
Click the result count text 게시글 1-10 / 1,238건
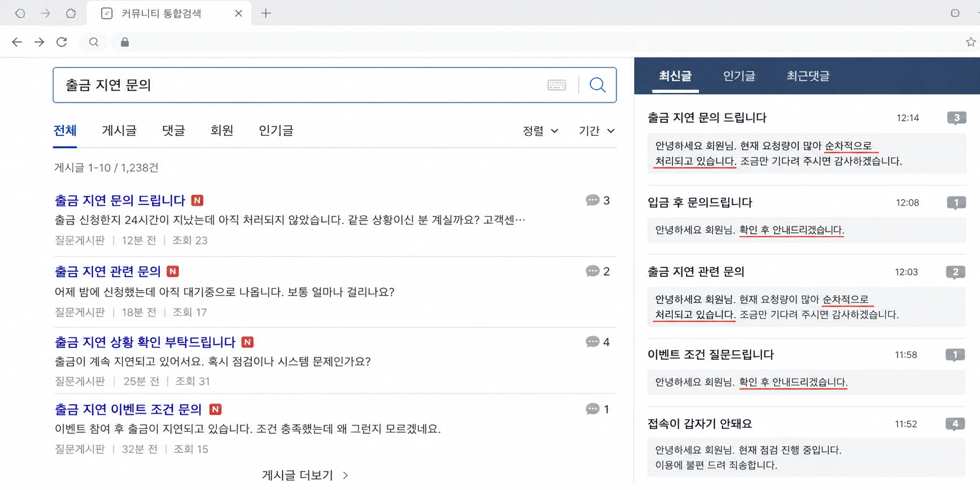tap(106, 167)
